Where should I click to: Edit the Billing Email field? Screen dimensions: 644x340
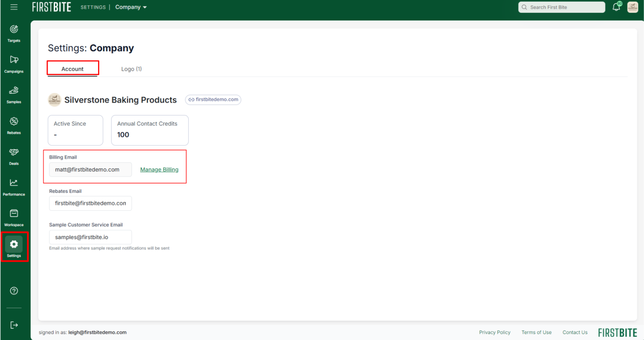coord(90,170)
